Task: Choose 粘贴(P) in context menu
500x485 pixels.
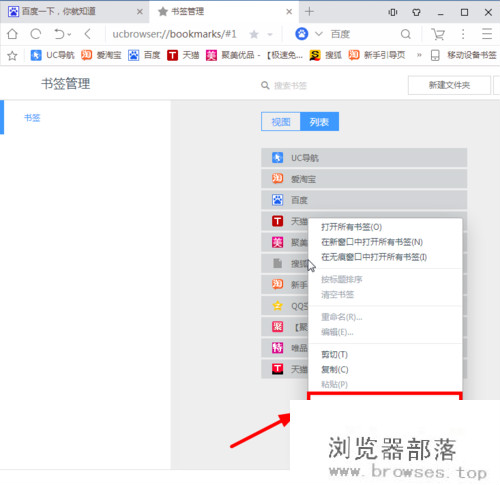Action: coord(385,384)
